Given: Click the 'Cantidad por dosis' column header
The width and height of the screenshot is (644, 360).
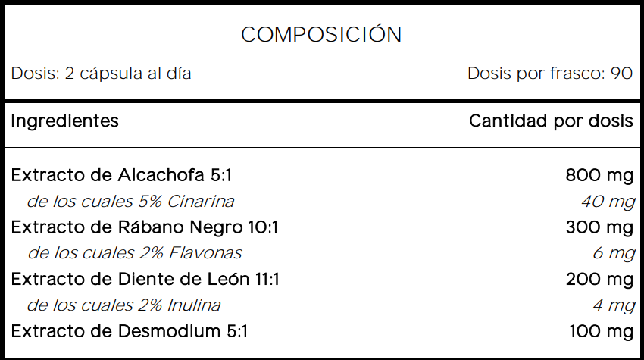Looking at the screenshot, I should click(x=551, y=121).
